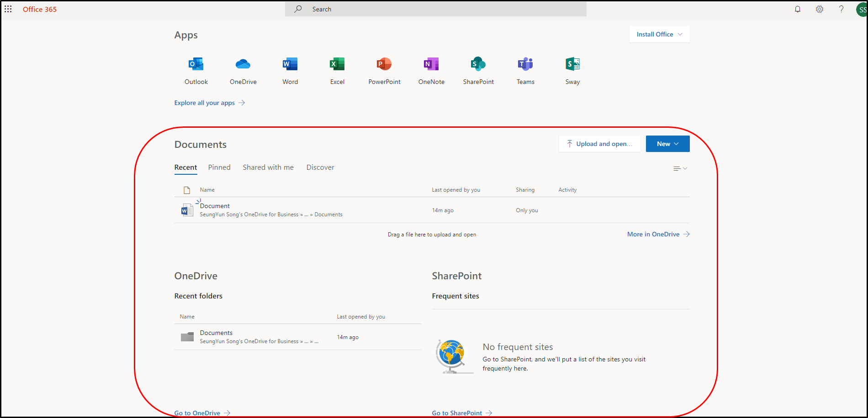868x418 pixels.
Task: Follow the More in OneDrive link
Action: [658, 234]
